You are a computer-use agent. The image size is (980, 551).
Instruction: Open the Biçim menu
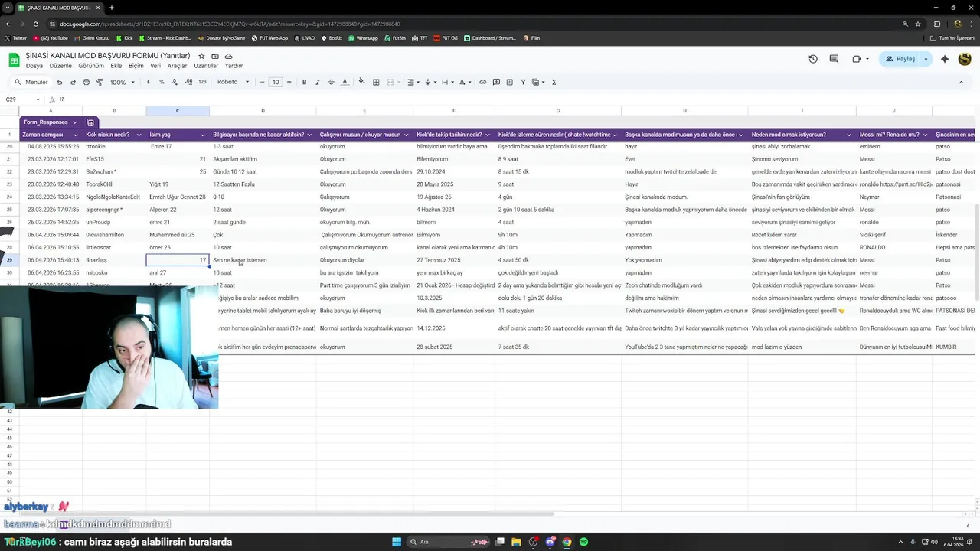[136, 66]
